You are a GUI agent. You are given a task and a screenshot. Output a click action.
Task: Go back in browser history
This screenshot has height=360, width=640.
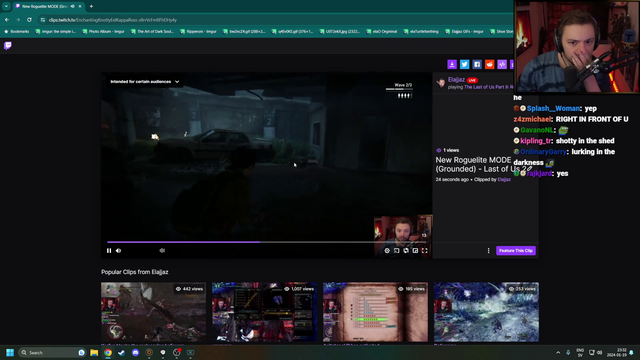pyautogui.click(x=7, y=20)
